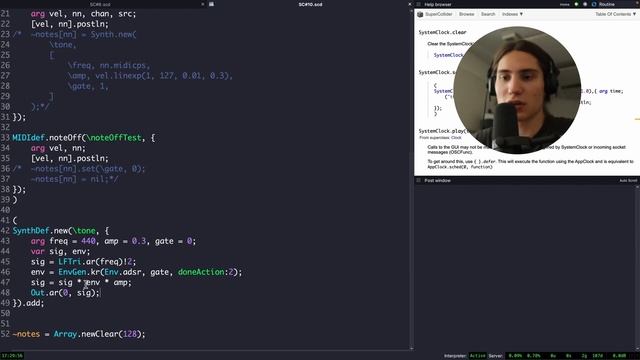Click Out.ar on line 48
Viewport: 640px width, 360px height.
pyautogui.click(x=44, y=293)
